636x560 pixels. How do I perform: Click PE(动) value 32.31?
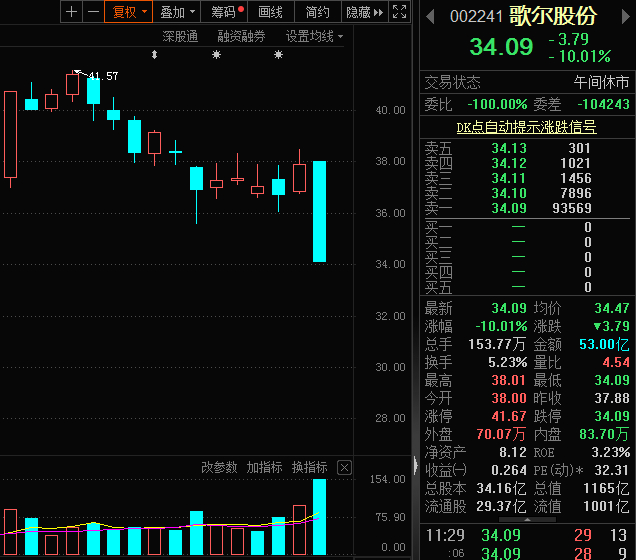tap(612, 470)
